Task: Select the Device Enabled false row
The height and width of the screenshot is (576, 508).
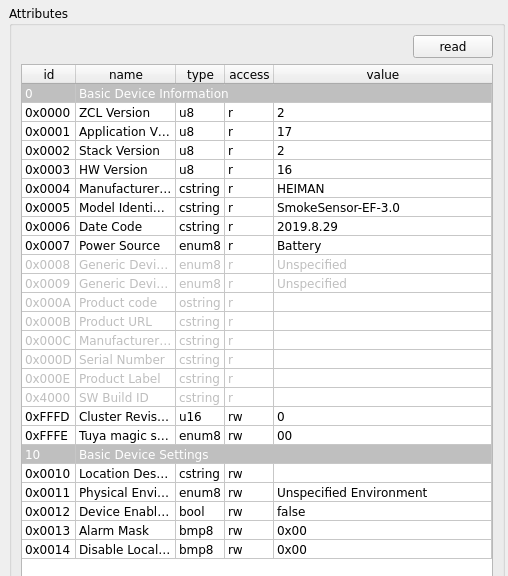Action: tap(257, 512)
